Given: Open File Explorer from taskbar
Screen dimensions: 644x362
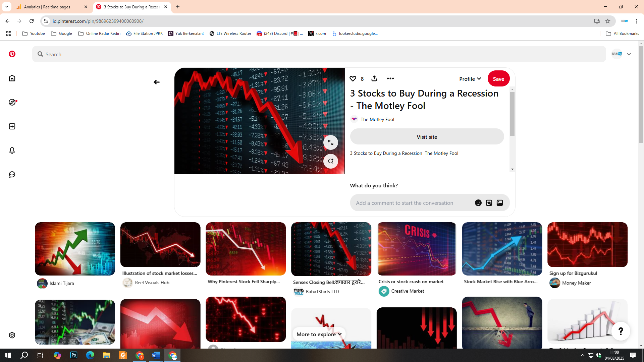Looking at the screenshot, I should point(107,355).
